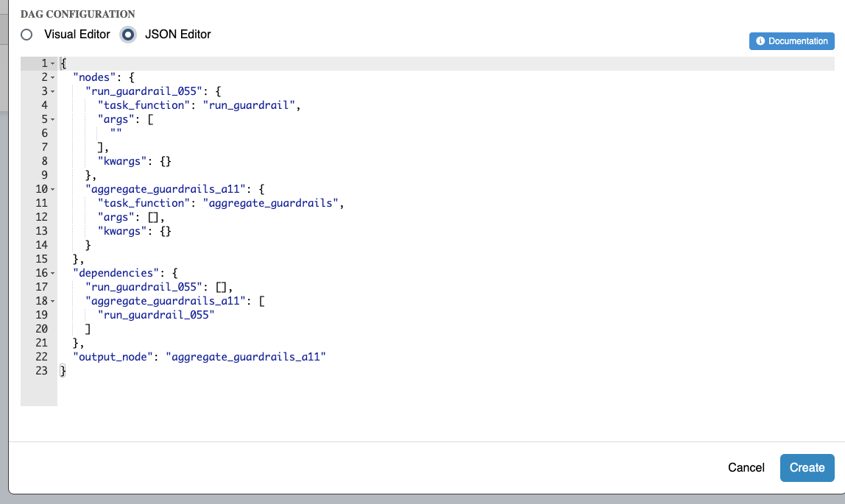
Task: Open the Documentation link button
Action: pyautogui.click(x=791, y=41)
